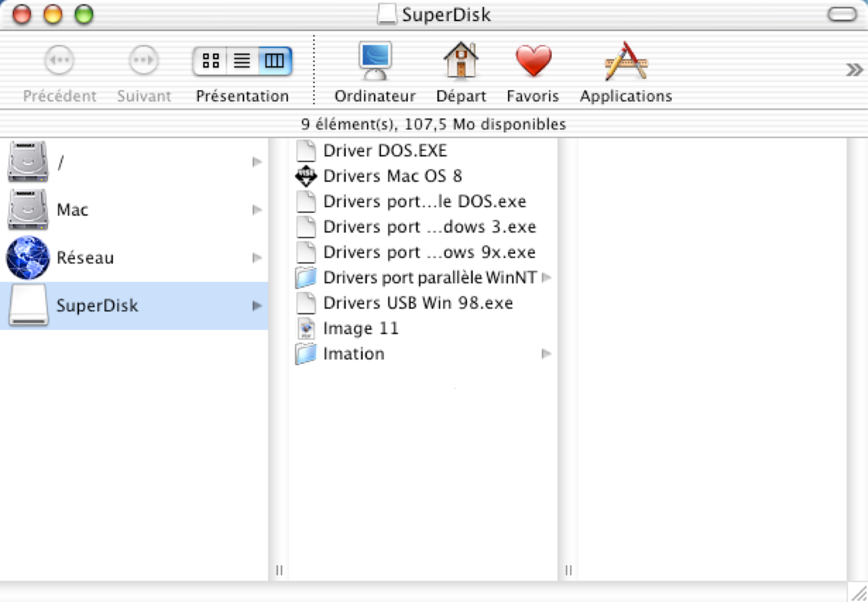The height and width of the screenshot is (602, 868).
Task: Expand the Mac volume arrow
Action: [257, 210]
